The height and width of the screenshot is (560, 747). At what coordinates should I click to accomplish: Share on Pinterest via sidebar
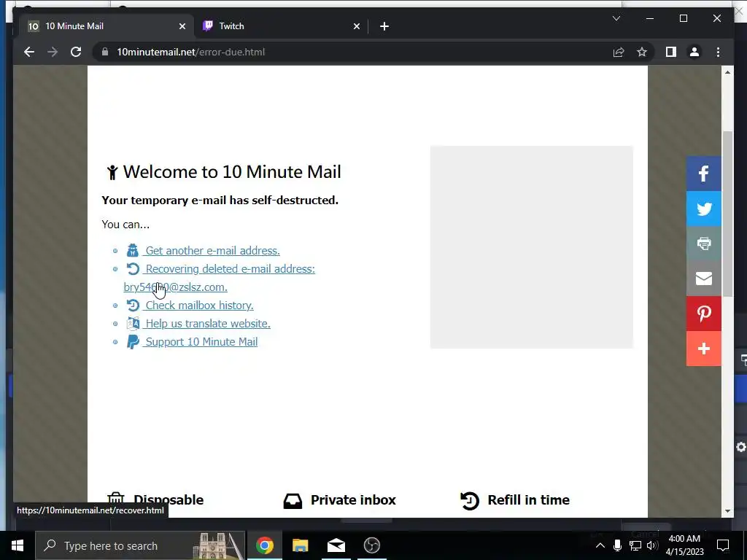tap(704, 314)
